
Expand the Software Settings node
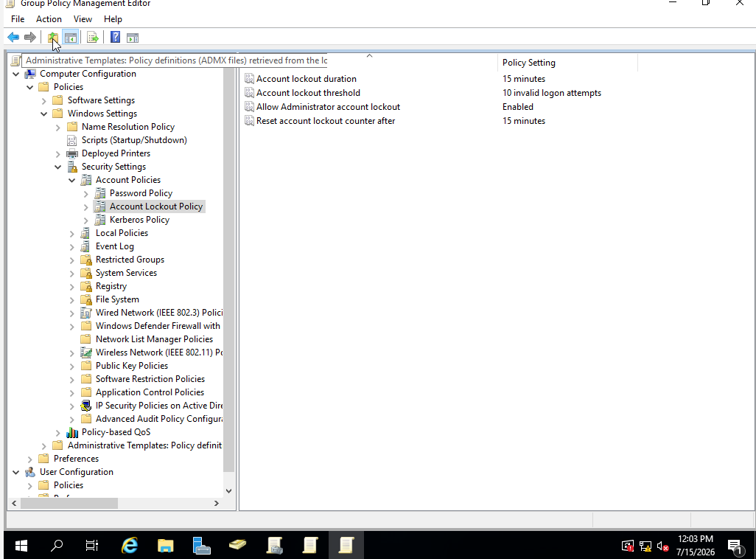click(x=44, y=101)
